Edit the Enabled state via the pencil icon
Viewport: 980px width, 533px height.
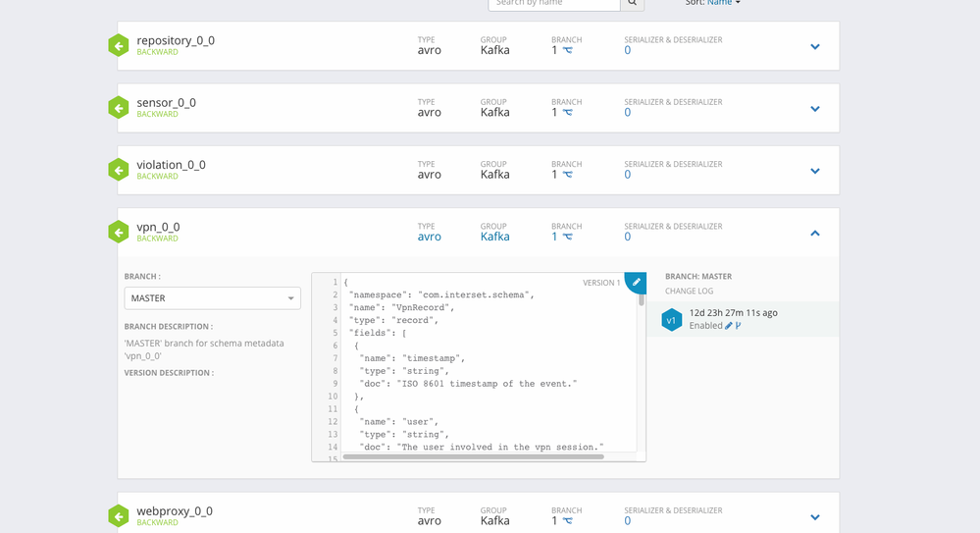pyautogui.click(x=728, y=326)
